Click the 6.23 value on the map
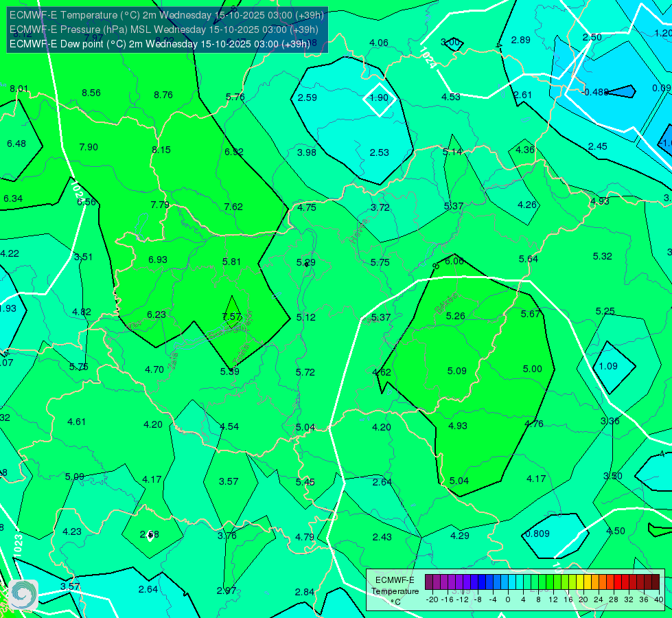 coord(157,314)
